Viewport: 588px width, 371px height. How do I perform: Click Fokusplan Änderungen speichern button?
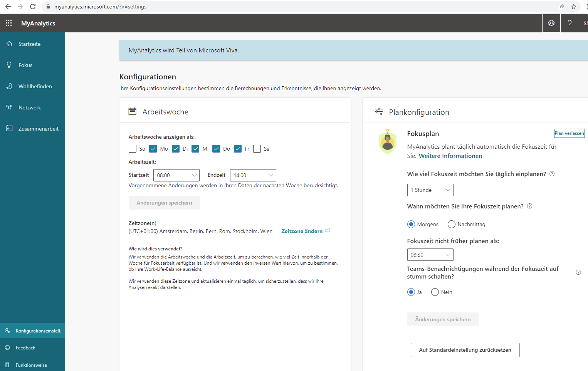(x=443, y=319)
